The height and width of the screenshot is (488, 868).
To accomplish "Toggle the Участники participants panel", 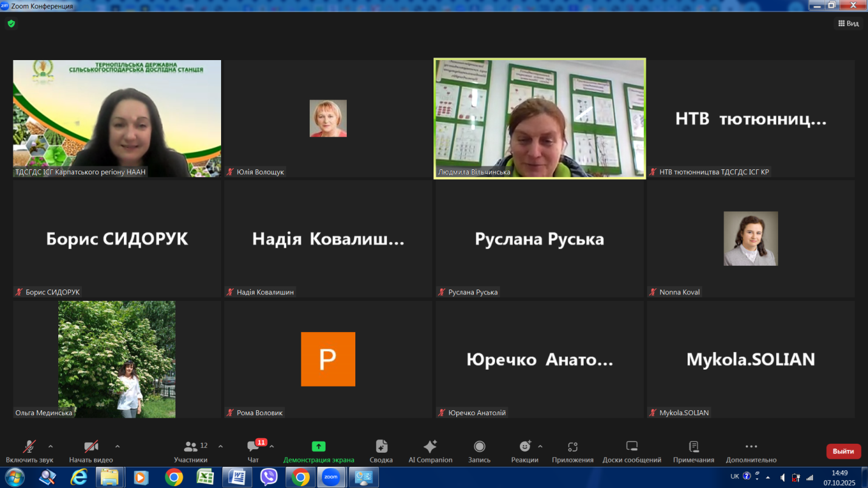I will (x=190, y=447).
